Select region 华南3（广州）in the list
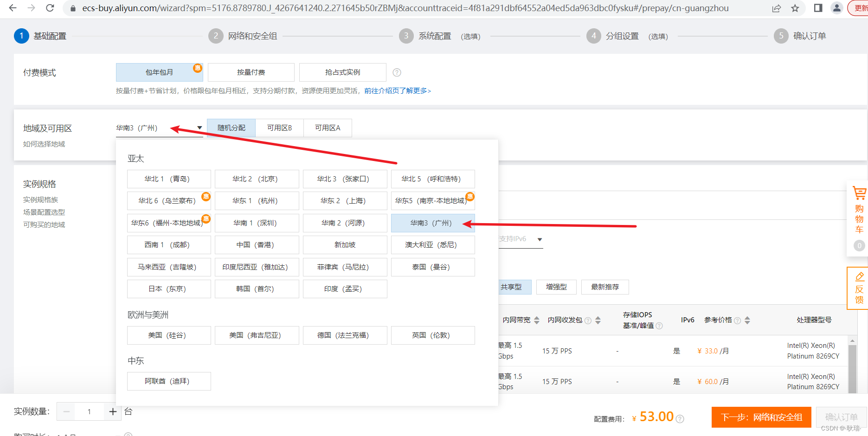Viewport: 868px width, 436px height. [433, 223]
